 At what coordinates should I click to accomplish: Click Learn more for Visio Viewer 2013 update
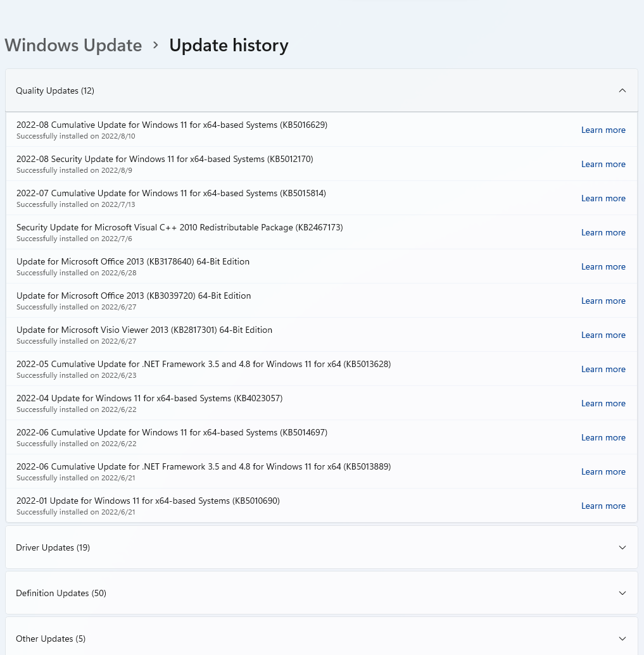pos(603,335)
